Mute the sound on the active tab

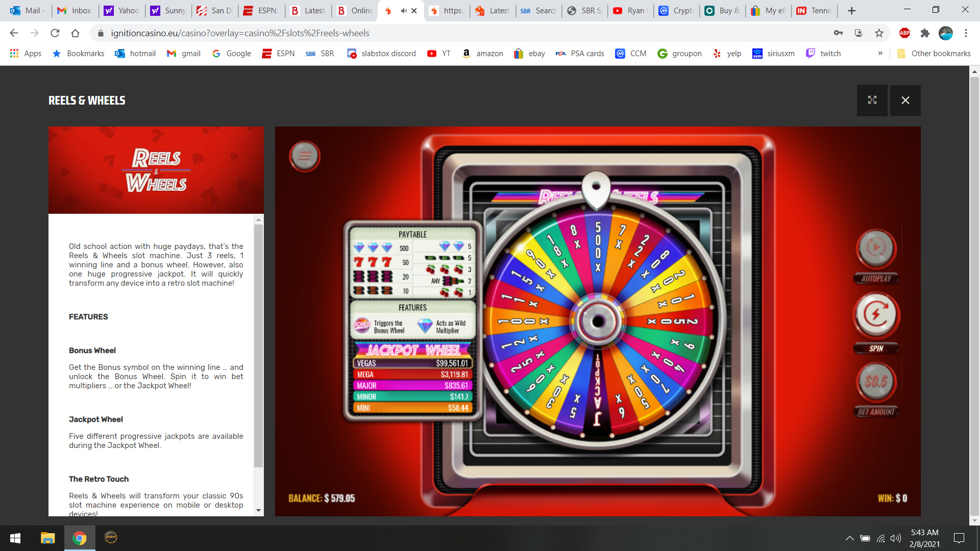(x=404, y=11)
